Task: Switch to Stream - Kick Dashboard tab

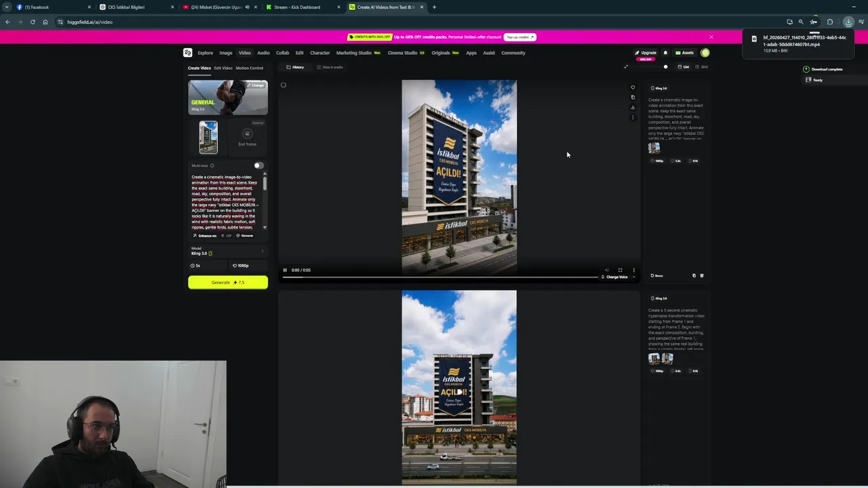Action: click(302, 7)
